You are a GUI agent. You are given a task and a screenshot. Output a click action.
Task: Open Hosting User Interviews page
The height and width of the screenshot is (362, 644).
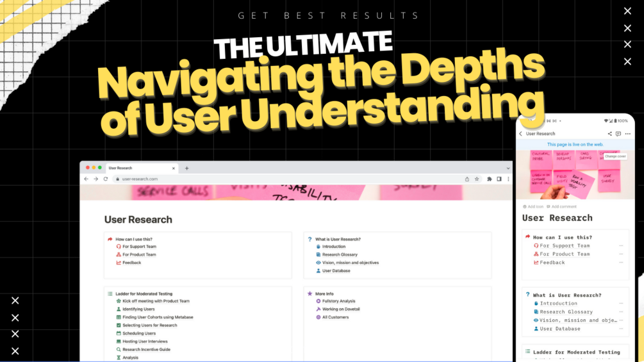145,341
